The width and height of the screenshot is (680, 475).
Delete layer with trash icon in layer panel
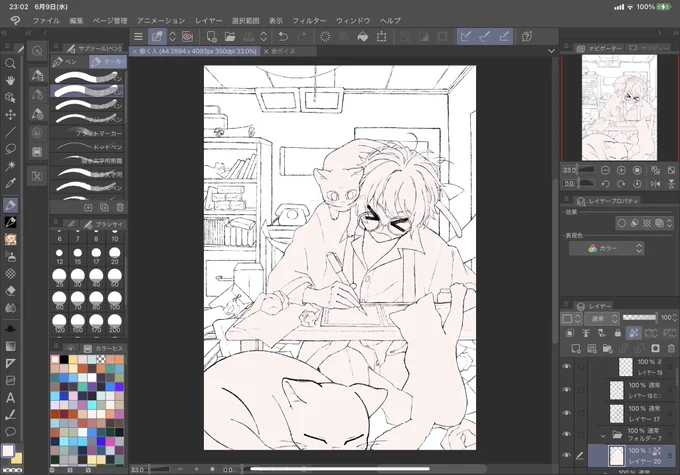pos(671,348)
